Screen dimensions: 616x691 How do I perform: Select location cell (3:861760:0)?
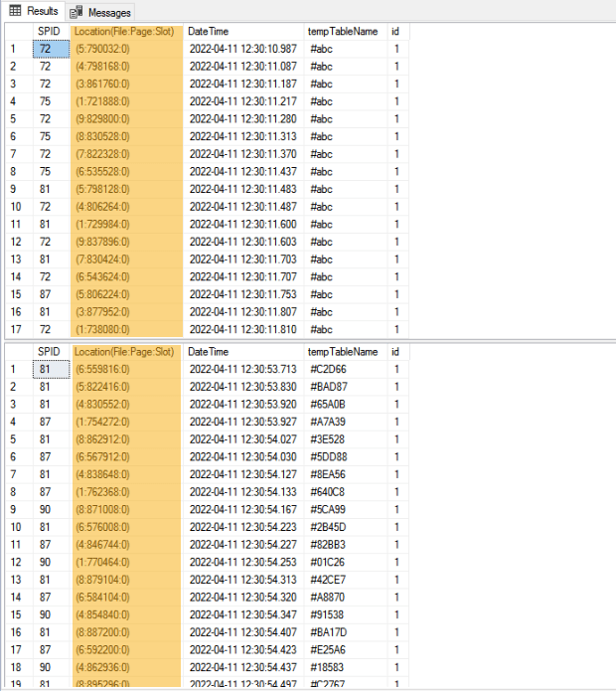(x=126, y=85)
